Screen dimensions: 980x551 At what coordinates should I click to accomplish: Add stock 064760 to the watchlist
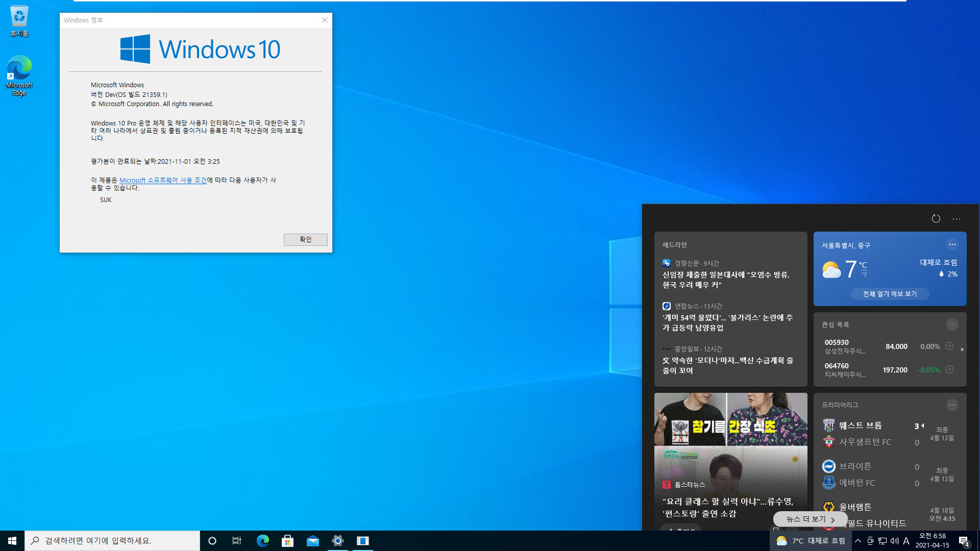pyautogui.click(x=949, y=369)
